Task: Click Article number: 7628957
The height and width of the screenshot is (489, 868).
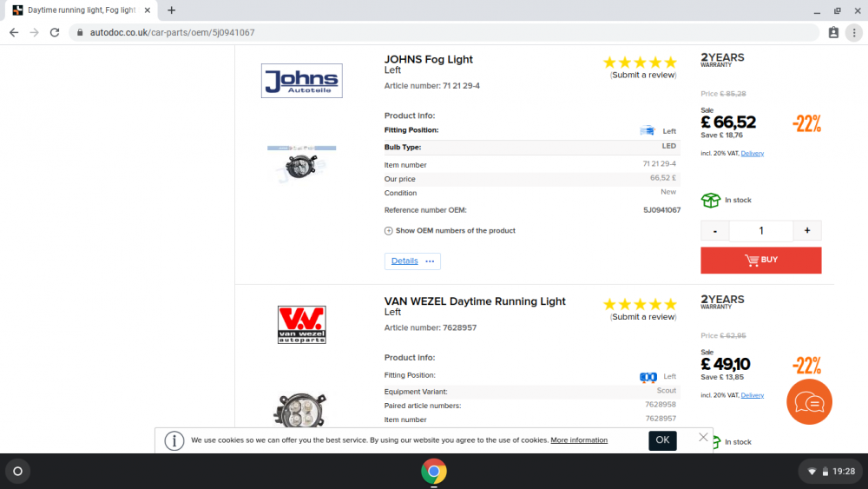Action: pyautogui.click(x=431, y=327)
